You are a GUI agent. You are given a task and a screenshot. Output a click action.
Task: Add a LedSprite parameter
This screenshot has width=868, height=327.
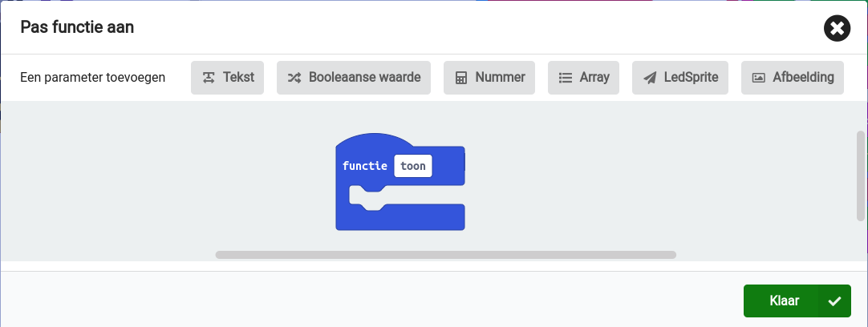tap(680, 78)
